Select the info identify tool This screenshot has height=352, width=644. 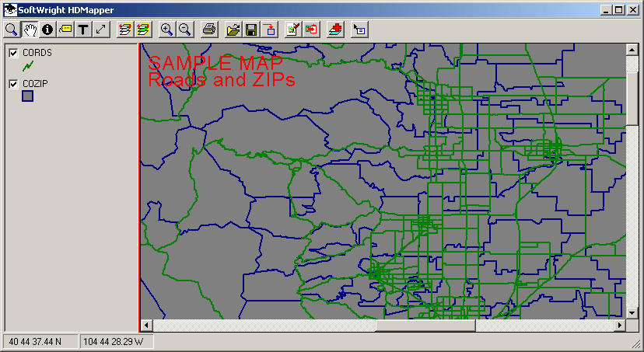47,30
